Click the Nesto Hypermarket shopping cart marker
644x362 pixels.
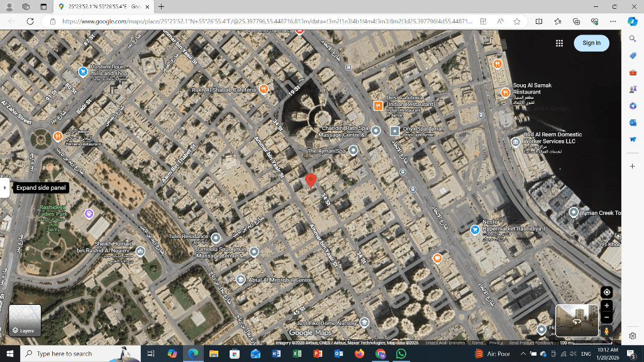[475, 229]
